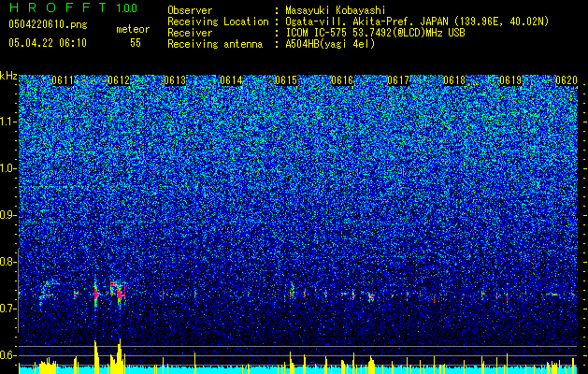Click the date stamp 05.04.22 06:10
The width and height of the screenshot is (588, 374).
point(48,43)
